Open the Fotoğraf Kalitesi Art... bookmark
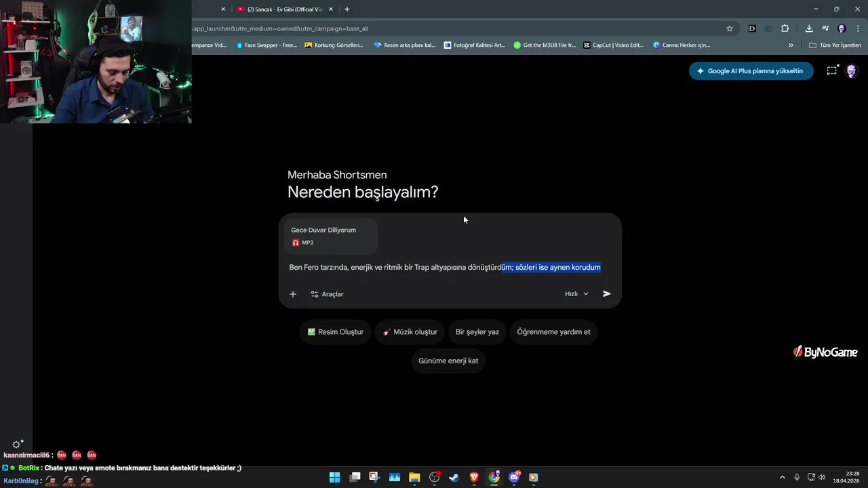868x488 pixels. pos(475,45)
